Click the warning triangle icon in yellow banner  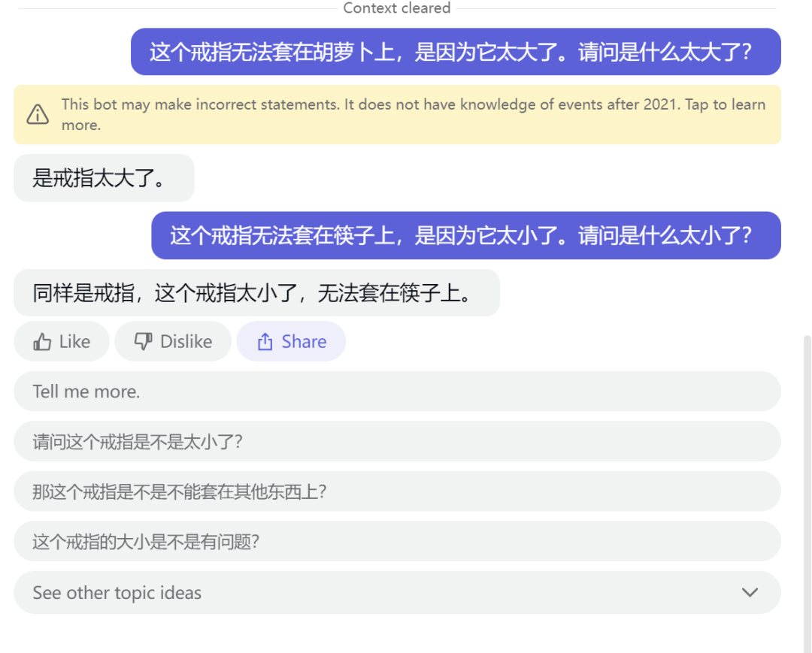tap(38, 114)
